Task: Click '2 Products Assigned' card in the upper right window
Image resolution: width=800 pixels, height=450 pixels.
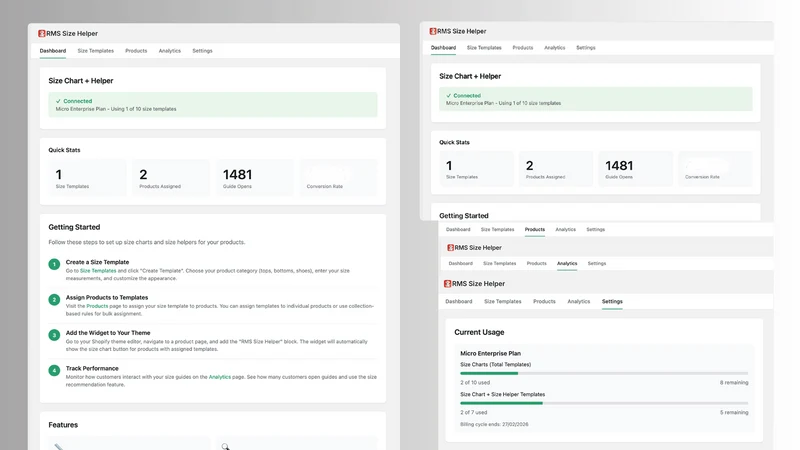Action: coord(556,169)
